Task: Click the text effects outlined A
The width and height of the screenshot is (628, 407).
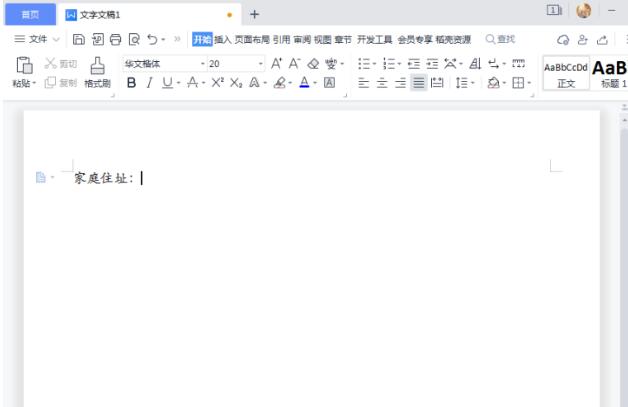Action: pos(254,83)
